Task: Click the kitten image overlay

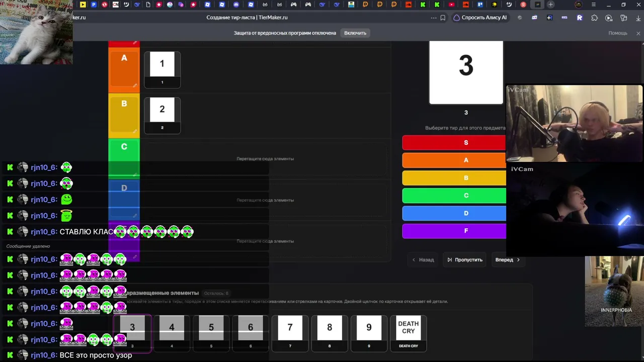Action: coord(36,32)
